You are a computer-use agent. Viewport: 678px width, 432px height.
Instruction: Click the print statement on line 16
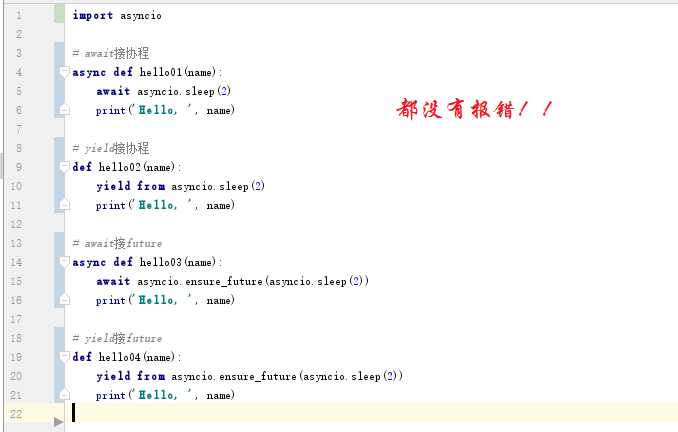165,301
